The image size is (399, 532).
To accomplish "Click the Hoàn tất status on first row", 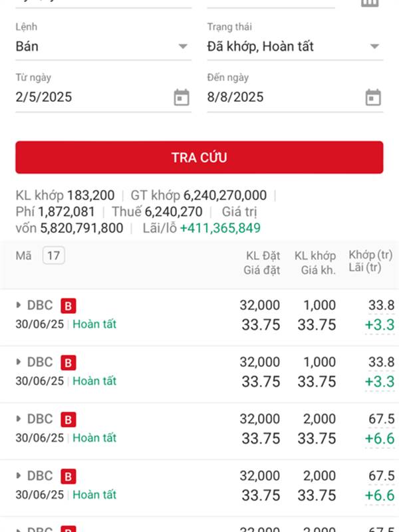I will [x=94, y=325].
